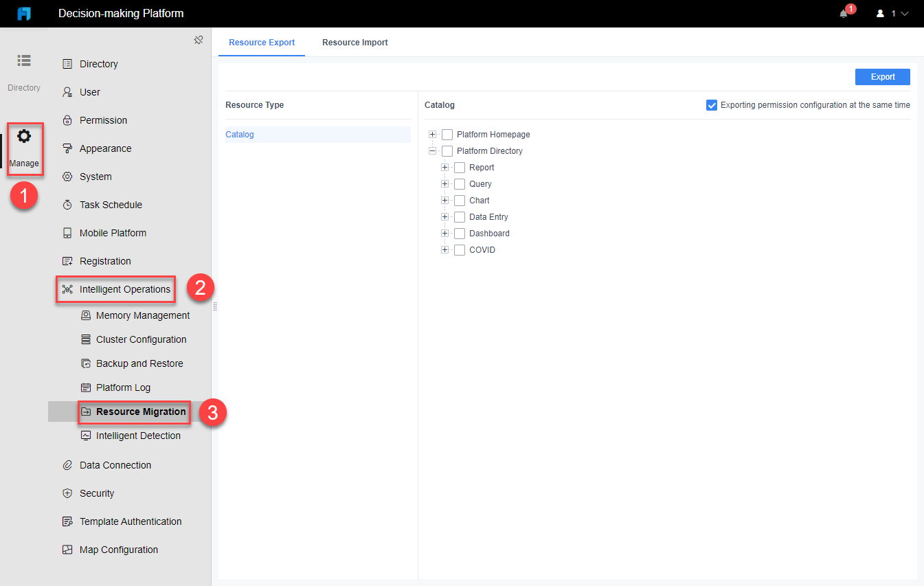
Task: Expand the Report tree node
Action: [x=444, y=167]
